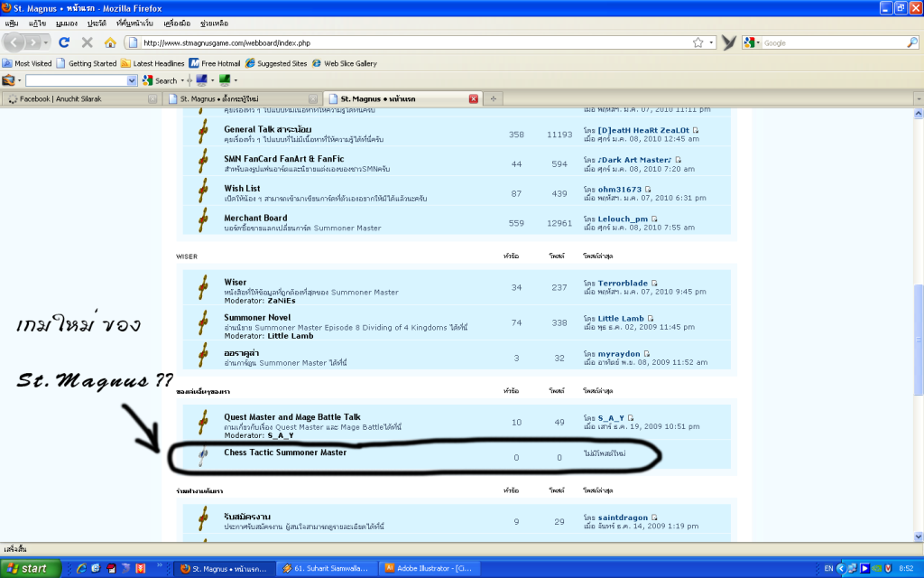Open the Most Visited bookmarks folder
Image resolution: width=924 pixels, height=578 pixels.
(28, 63)
